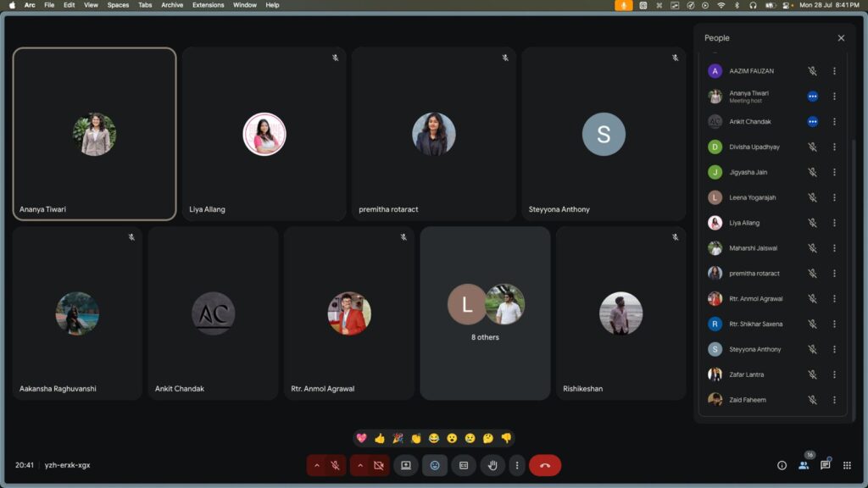Image resolution: width=868 pixels, height=488 pixels.
Task: Expand video settings arrow beside camera
Action: (x=360, y=465)
